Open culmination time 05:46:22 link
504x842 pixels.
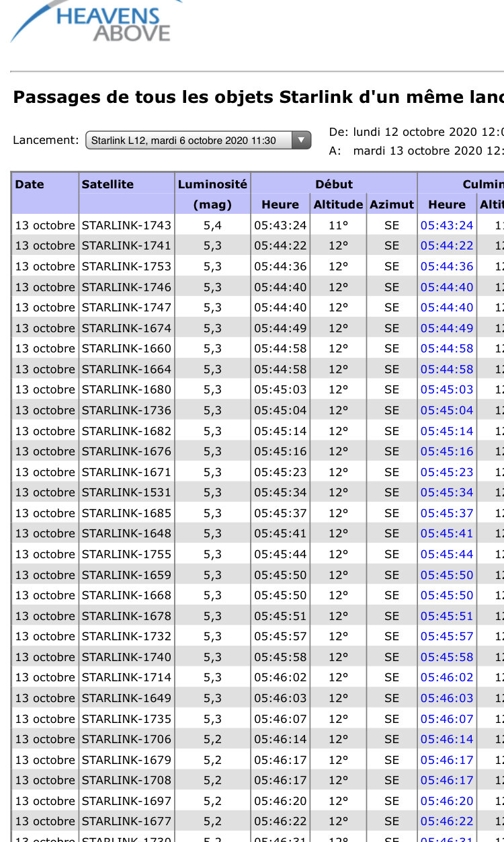447,821
